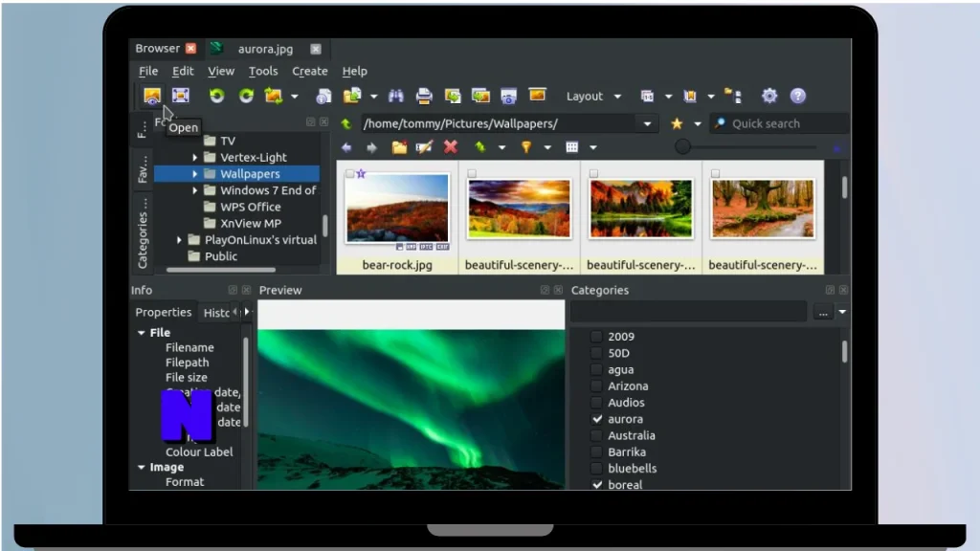Screen dimensions: 980x551
Task: Expand the Windows 7 End of folder
Action: point(195,190)
